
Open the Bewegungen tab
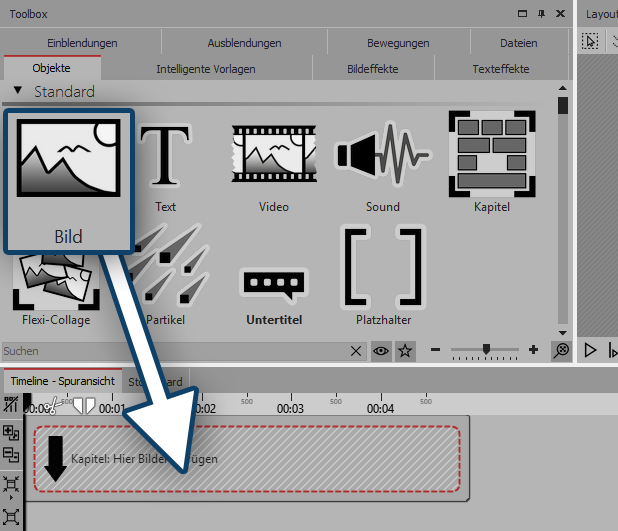pyautogui.click(x=398, y=43)
